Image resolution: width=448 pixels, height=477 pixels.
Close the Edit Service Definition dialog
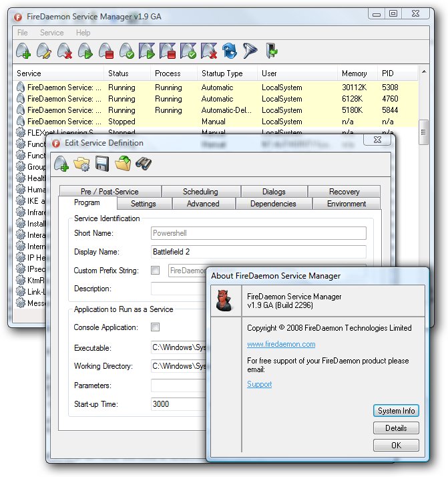point(377,140)
